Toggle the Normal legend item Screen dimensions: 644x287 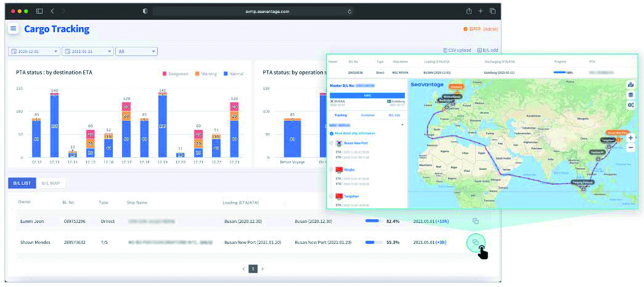(x=234, y=74)
